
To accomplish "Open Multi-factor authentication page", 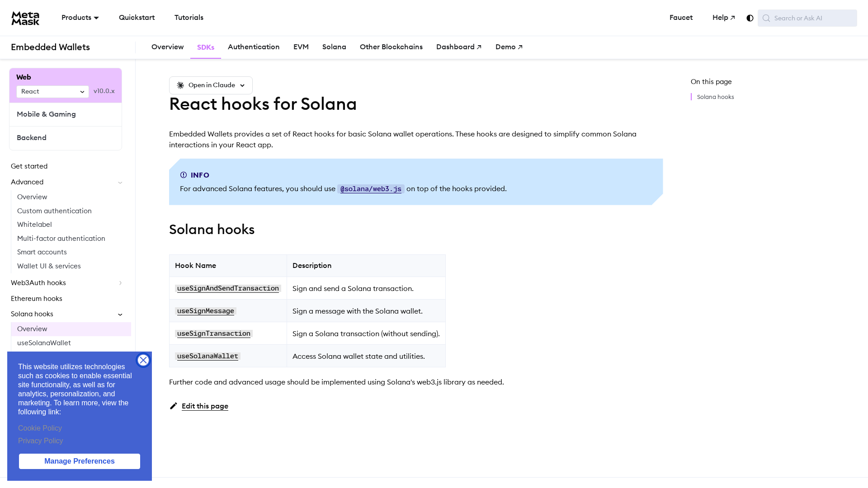I will pos(61,239).
